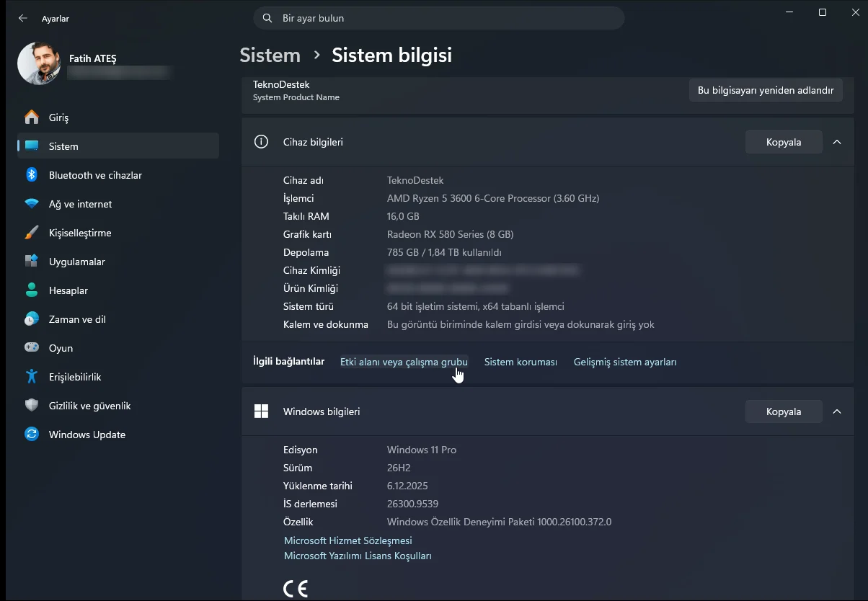Copy device info with Kopyala button
This screenshot has width=868, height=601.
784,142
